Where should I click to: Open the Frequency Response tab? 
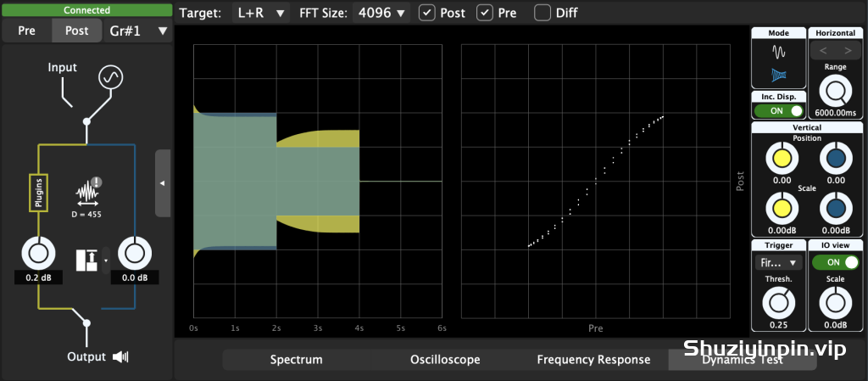coord(593,360)
